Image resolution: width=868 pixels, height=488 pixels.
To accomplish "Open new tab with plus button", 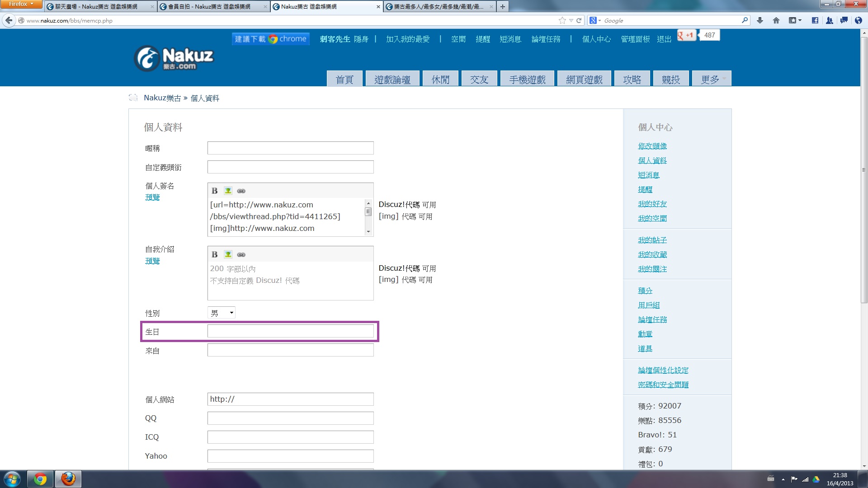I will click(x=502, y=6).
